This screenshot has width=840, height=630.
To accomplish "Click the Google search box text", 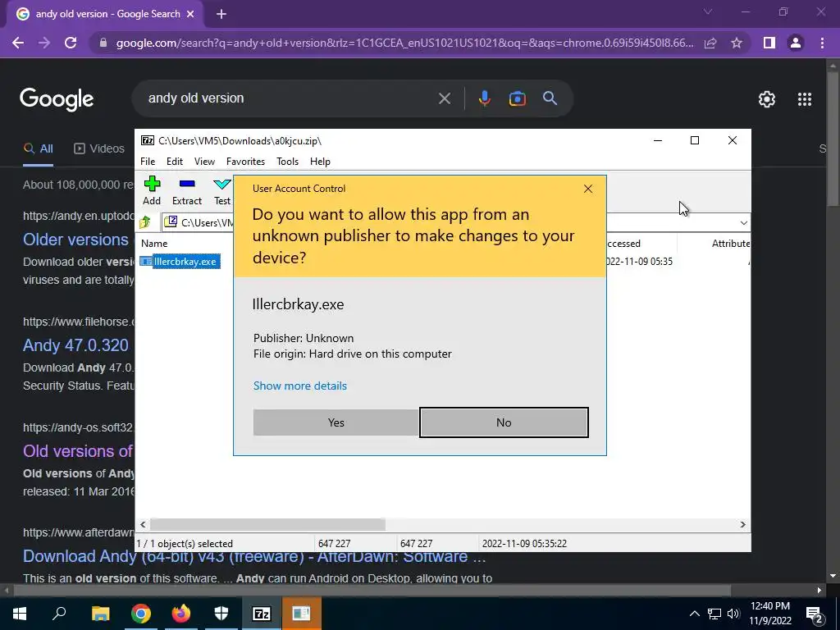I will [x=196, y=98].
